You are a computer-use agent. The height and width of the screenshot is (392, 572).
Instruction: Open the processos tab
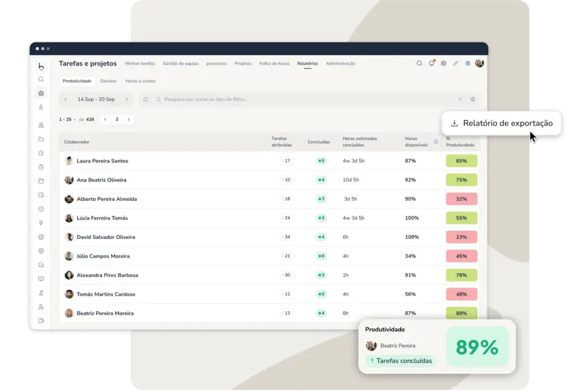click(x=217, y=64)
